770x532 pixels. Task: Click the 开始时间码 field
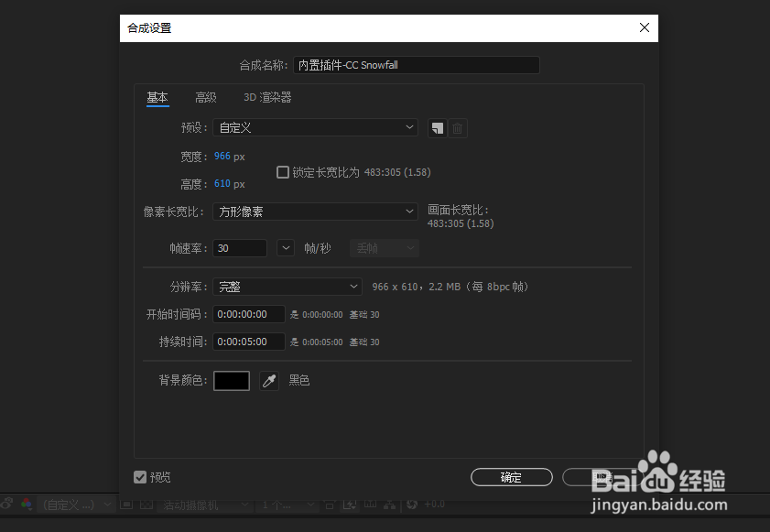(x=248, y=314)
